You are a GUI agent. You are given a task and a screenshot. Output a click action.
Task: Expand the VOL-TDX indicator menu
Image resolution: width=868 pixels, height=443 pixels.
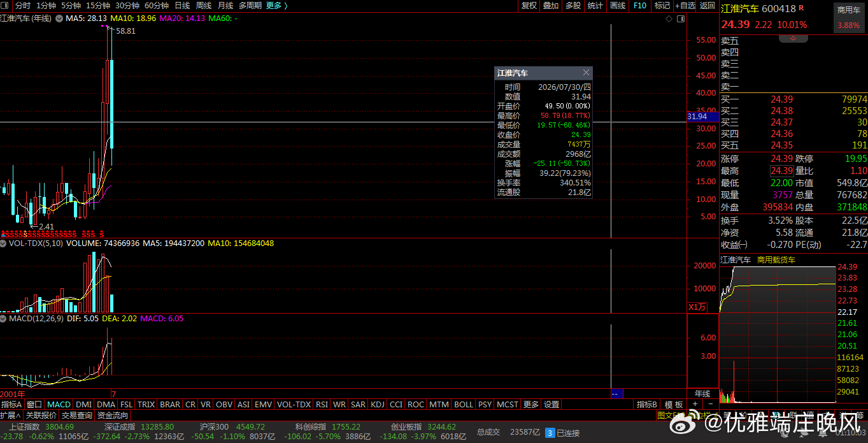point(4,243)
